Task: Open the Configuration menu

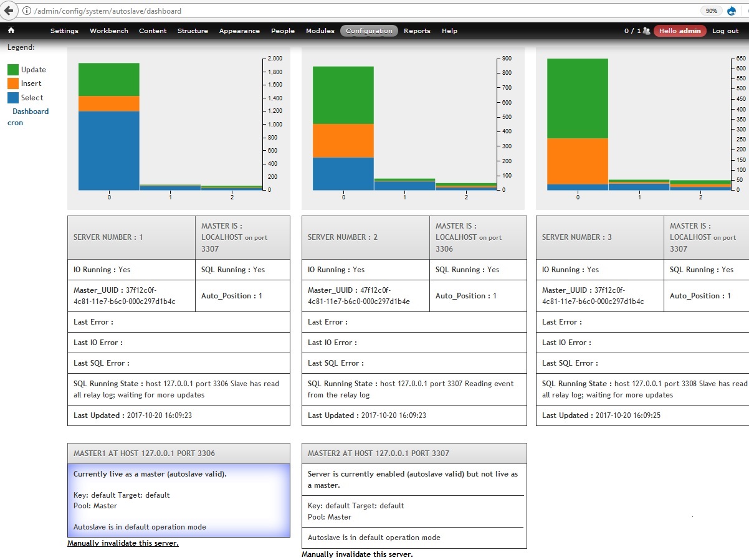Action: pyautogui.click(x=369, y=31)
